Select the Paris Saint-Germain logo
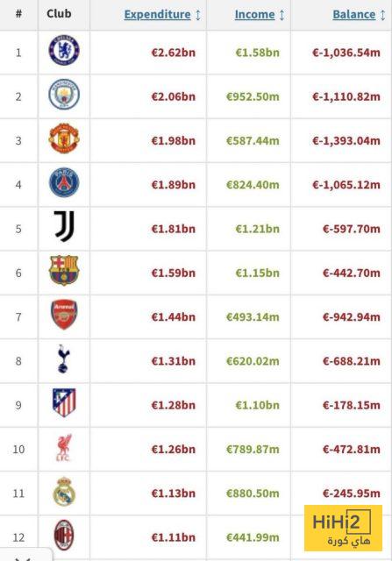 (x=64, y=182)
